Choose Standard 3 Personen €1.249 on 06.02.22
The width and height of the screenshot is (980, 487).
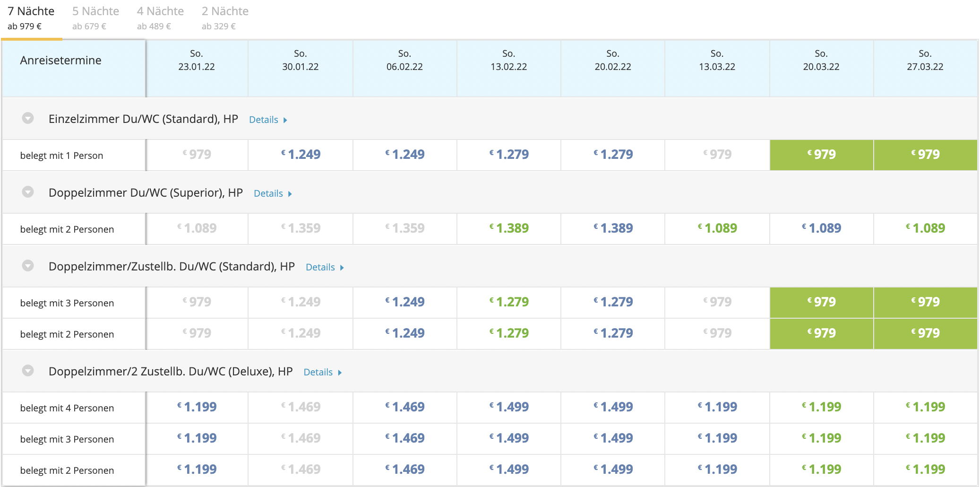click(404, 302)
